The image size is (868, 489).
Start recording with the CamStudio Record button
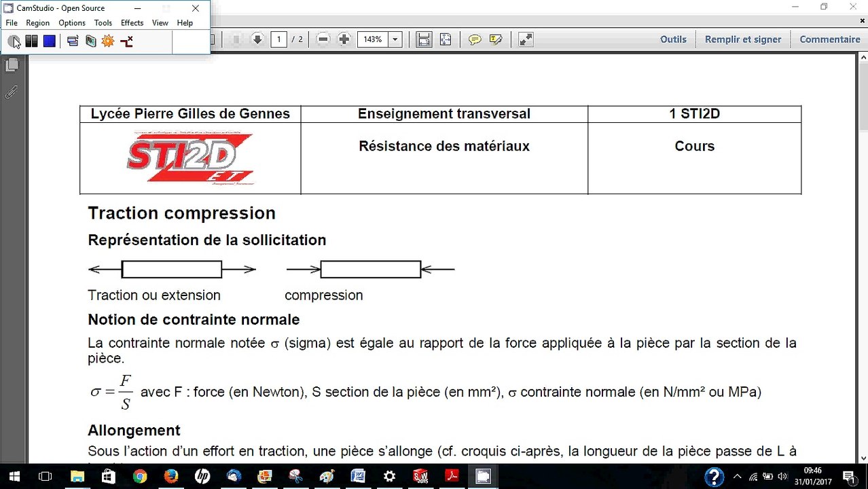click(14, 41)
